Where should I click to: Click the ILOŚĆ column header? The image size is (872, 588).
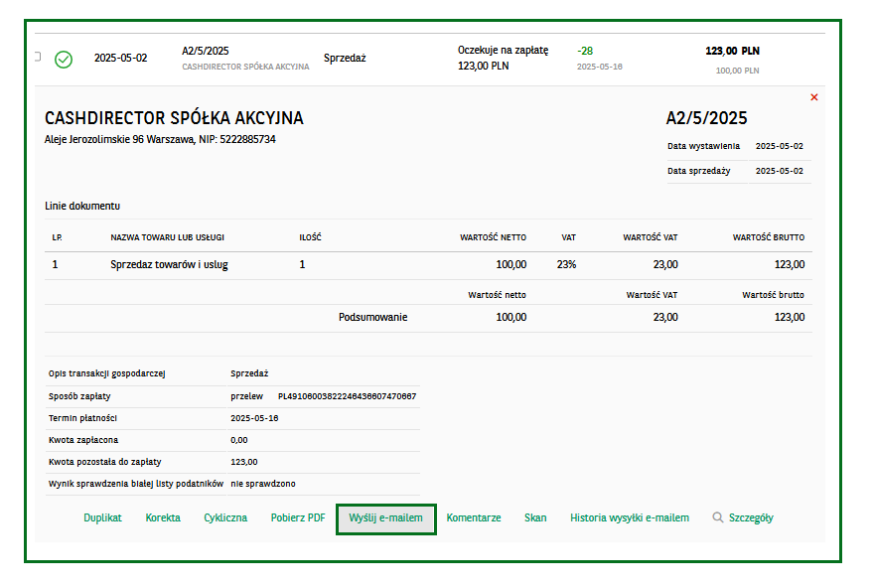click(x=310, y=237)
